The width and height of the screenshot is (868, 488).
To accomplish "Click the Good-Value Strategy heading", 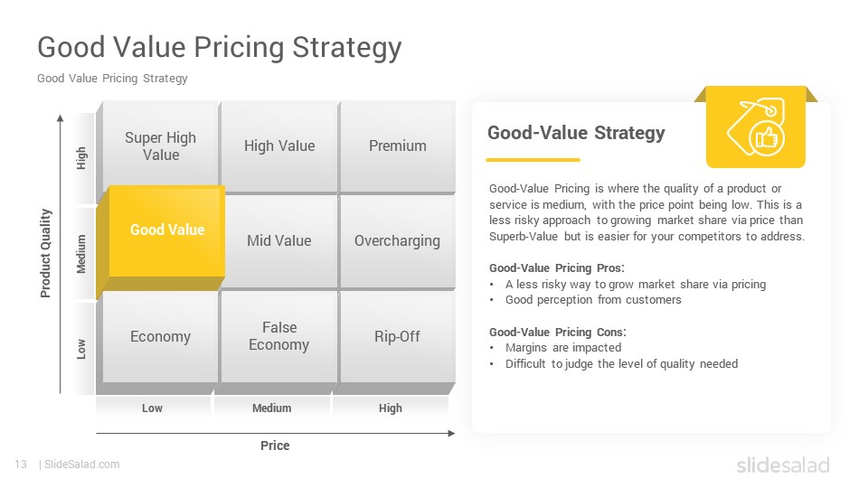I will pyautogui.click(x=576, y=133).
